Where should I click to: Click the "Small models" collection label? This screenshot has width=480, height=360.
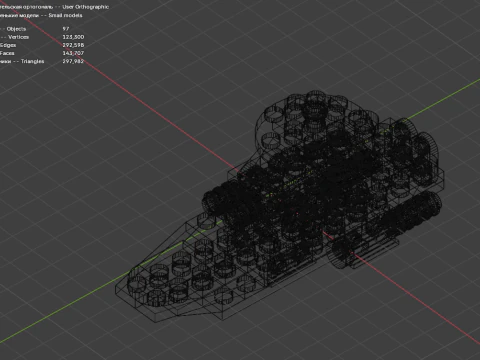[65, 15]
